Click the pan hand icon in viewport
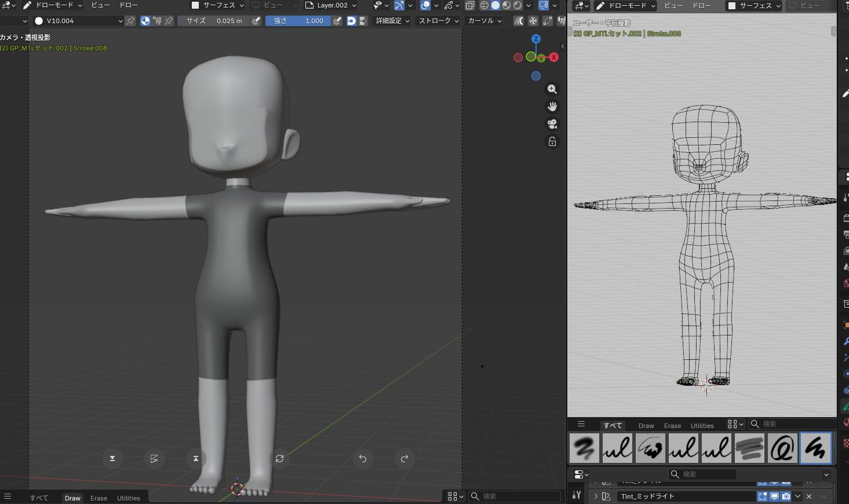The height and width of the screenshot is (504, 849). click(552, 107)
